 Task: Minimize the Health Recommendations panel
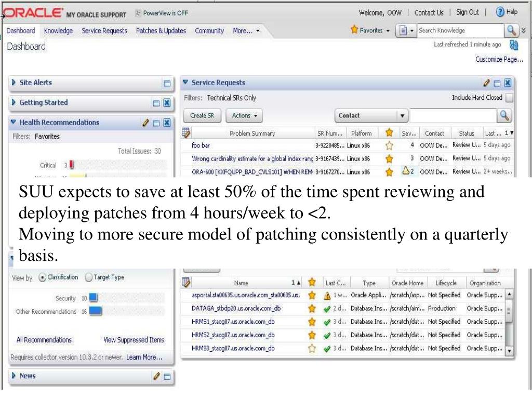click(x=156, y=123)
